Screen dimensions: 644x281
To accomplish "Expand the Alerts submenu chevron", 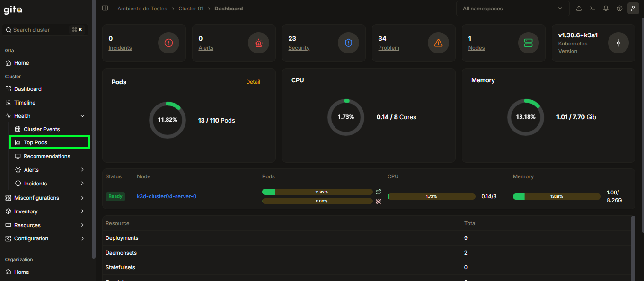I will (83, 170).
